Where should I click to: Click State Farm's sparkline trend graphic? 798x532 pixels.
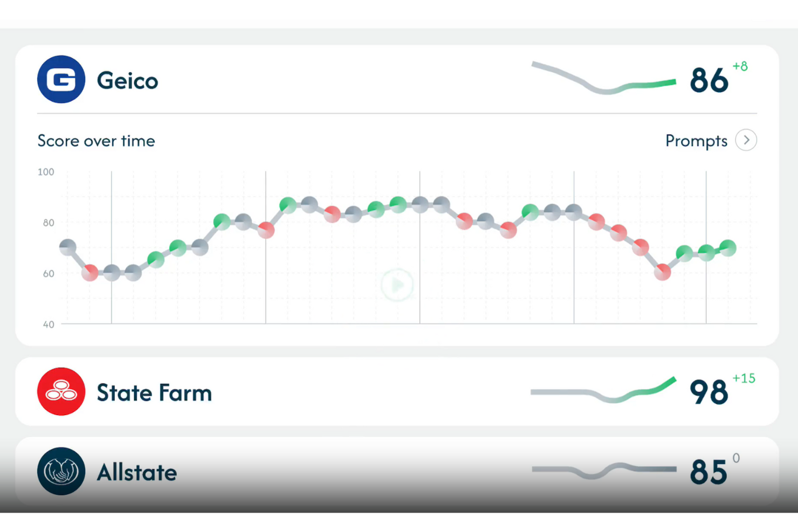point(603,390)
